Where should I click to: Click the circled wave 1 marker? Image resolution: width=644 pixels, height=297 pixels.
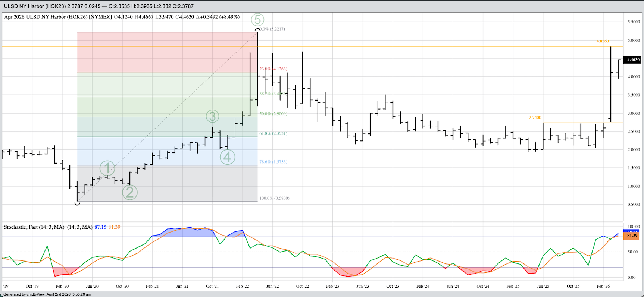point(107,168)
